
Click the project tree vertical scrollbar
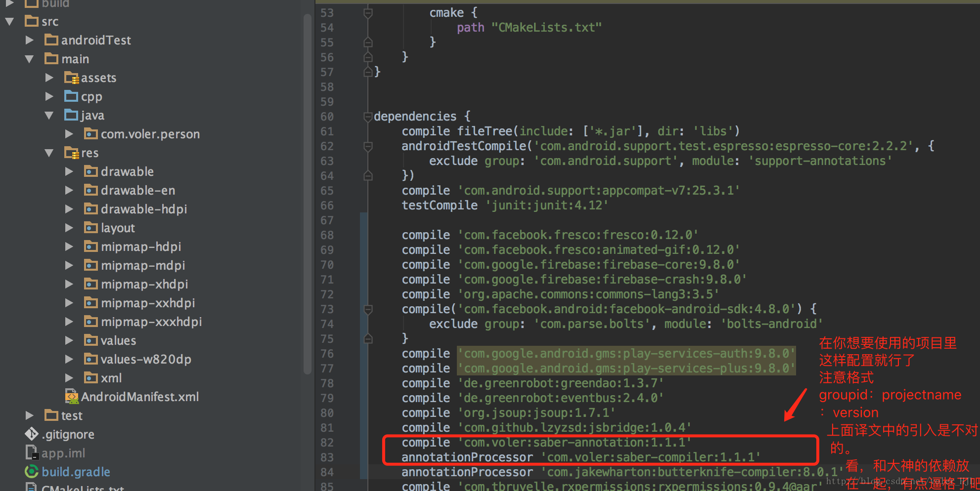(x=307, y=194)
